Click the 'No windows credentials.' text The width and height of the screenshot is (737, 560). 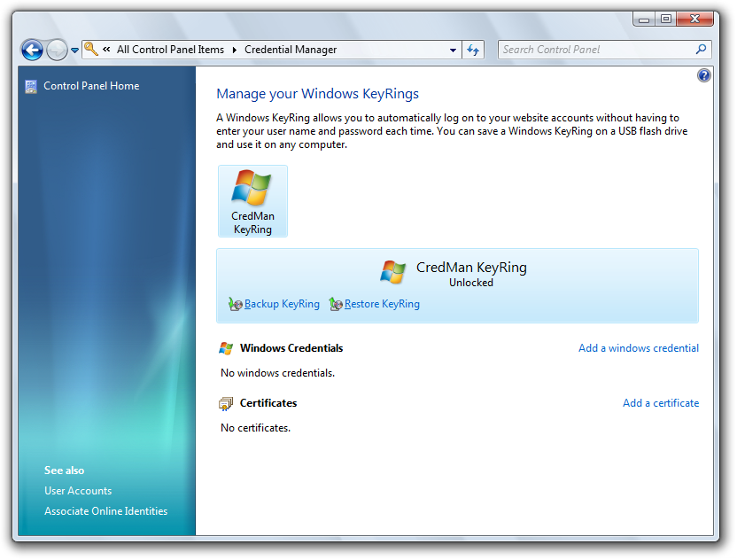278,373
